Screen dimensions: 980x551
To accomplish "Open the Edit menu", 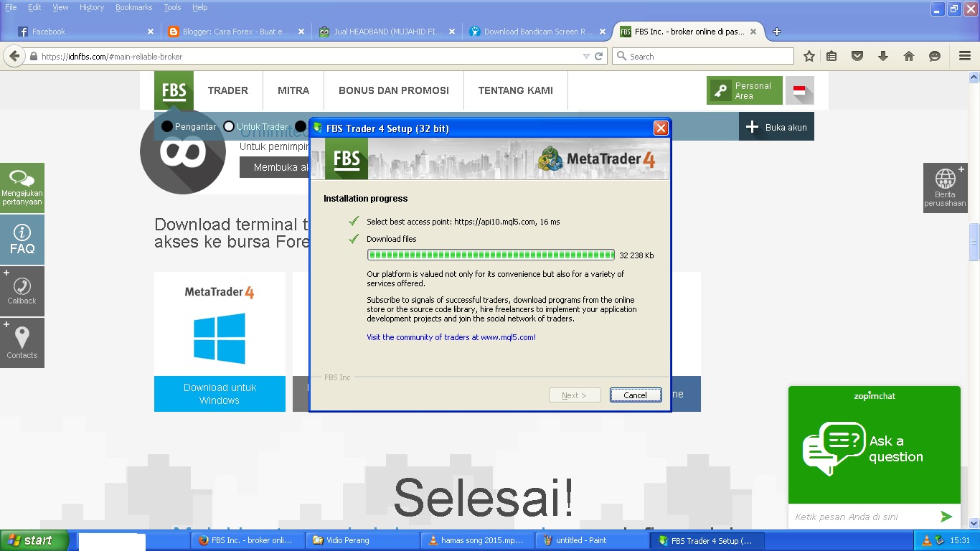I will click(x=34, y=7).
